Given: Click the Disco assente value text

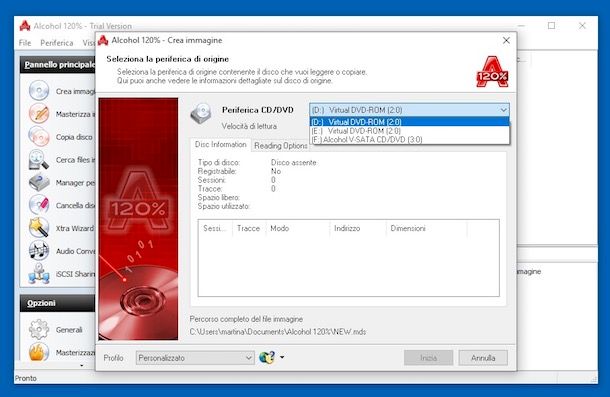Looking at the screenshot, I should coord(294,163).
